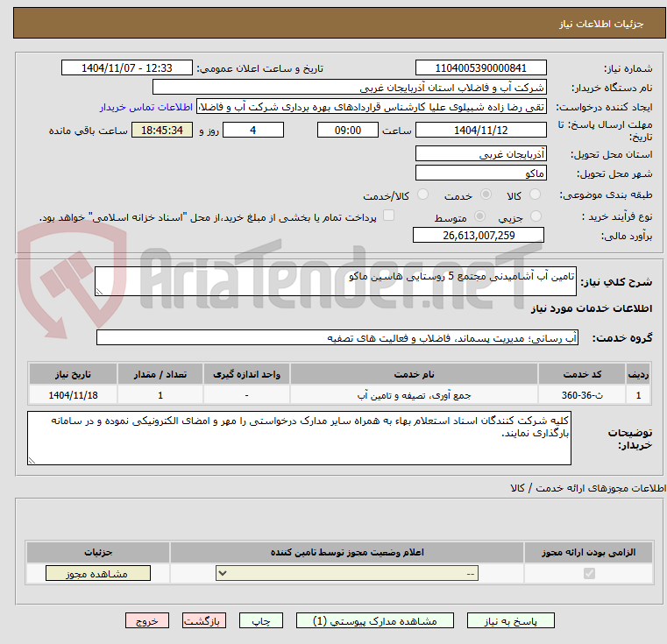
Task: Click the province field آذربایجان غربی
Action: [480, 153]
